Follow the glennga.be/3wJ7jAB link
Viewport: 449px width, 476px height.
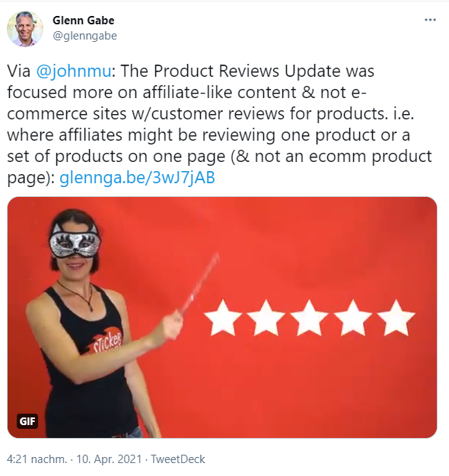point(137,178)
